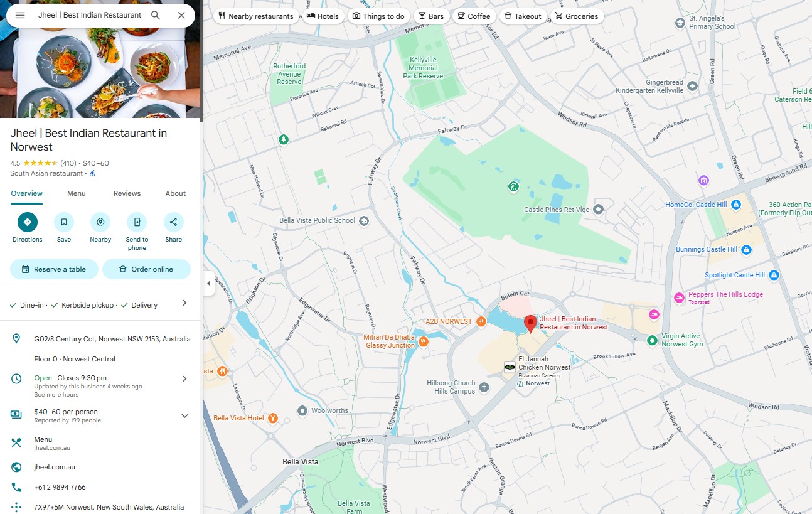Click the pink hotel marker near Peppers
812x514 pixels.
tap(654, 314)
